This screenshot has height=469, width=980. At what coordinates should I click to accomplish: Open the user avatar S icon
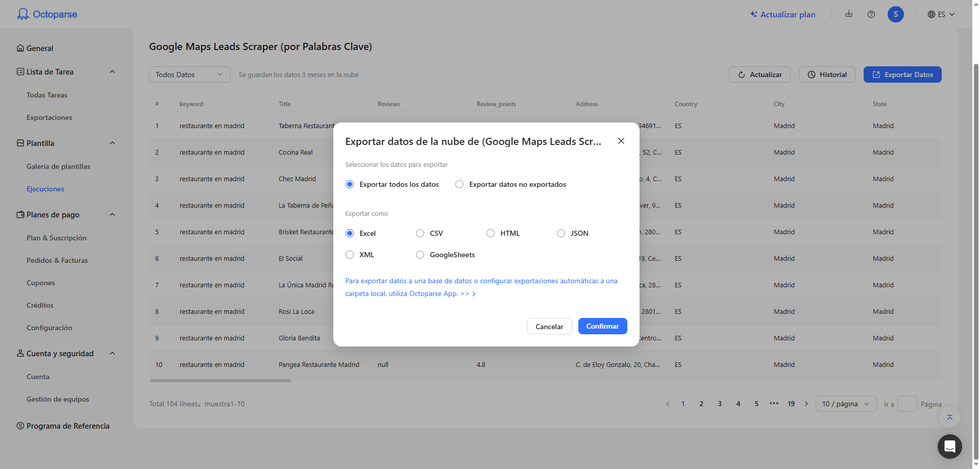coord(895,14)
